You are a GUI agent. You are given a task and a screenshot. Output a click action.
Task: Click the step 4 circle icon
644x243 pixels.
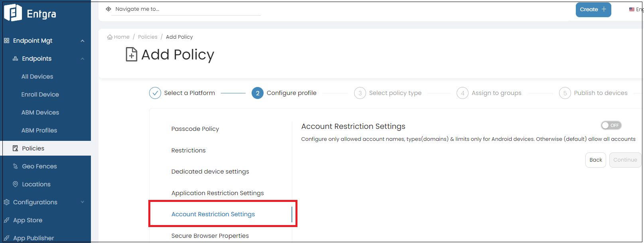[x=463, y=93]
